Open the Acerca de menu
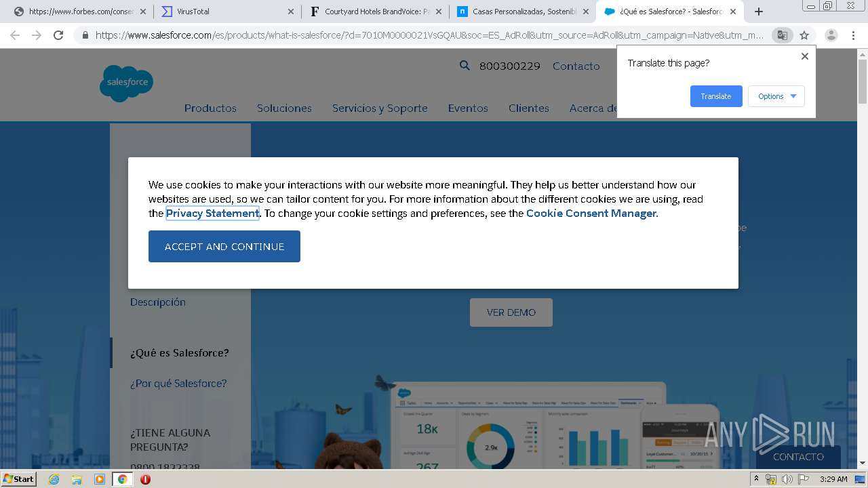 click(x=593, y=108)
